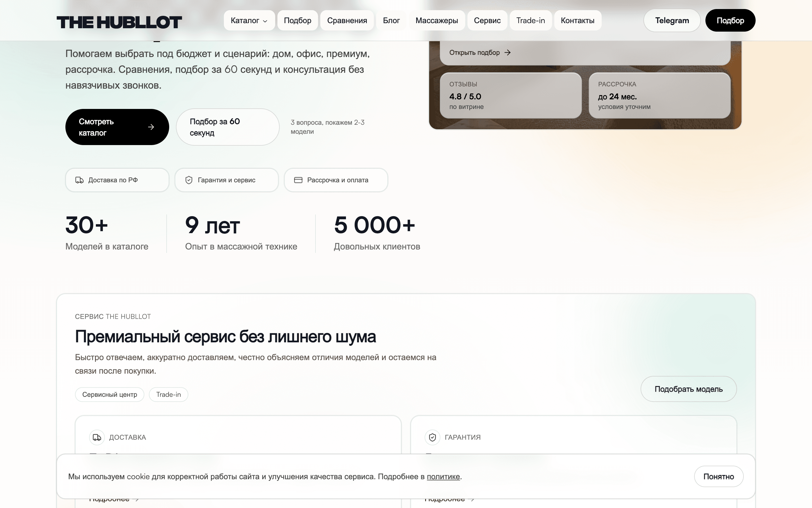812x508 pixels.
Task: Click Подобрать модель button
Action: click(x=689, y=389)
